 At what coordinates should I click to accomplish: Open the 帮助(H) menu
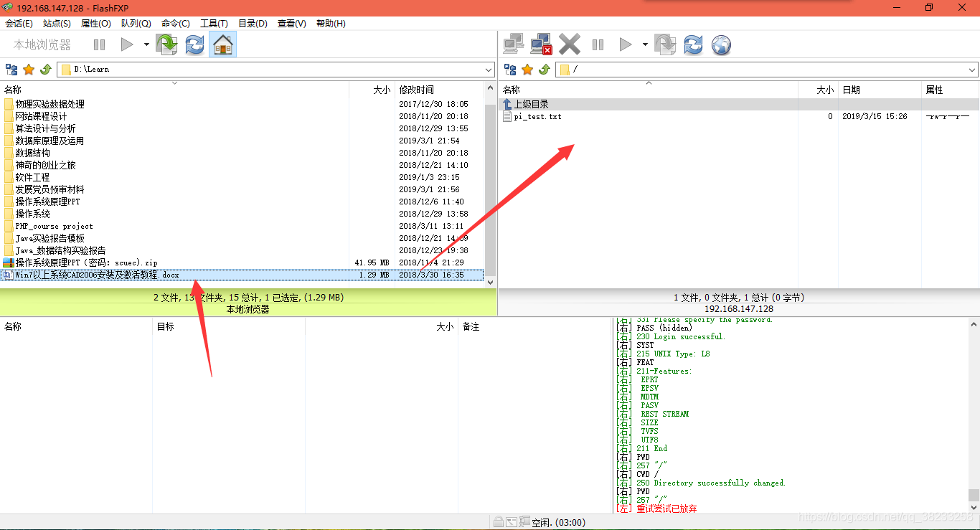(331, 24)
